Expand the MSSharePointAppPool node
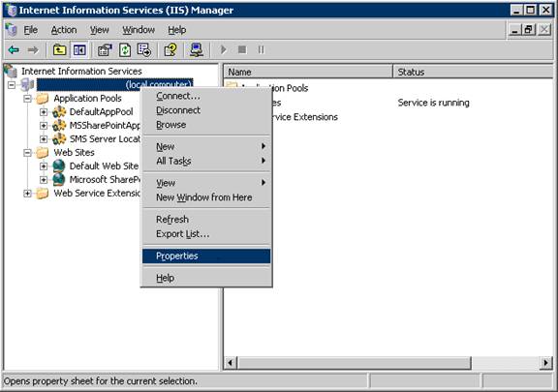The image size is (558, 392). click(44, 126)
